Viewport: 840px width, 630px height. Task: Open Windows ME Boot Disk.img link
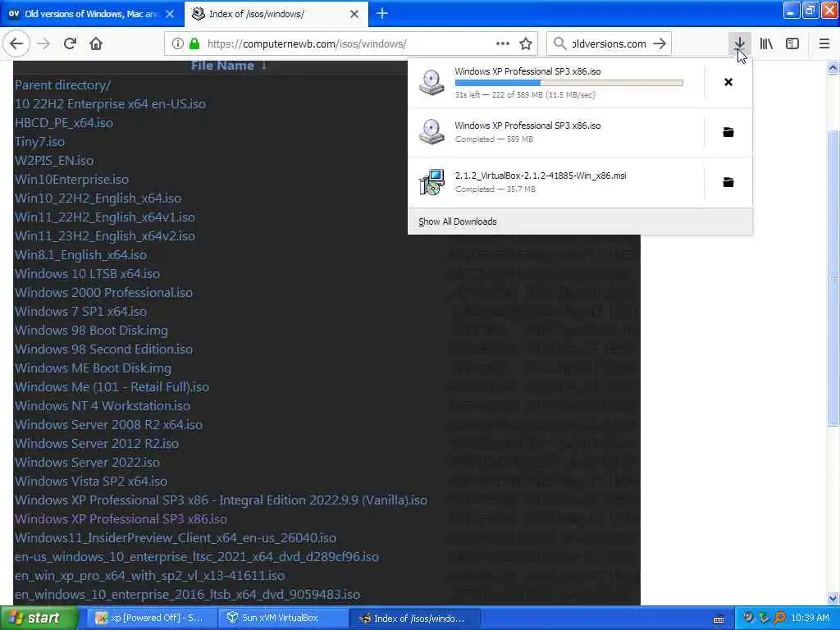click(x=94, y=368)
